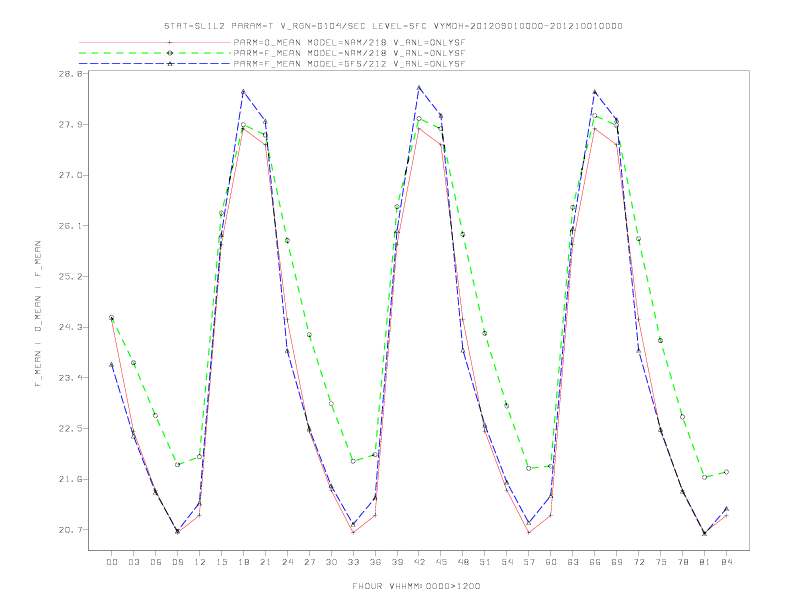Click the x-axis tick label 18
The width and height of the screenshot is (792, 612).
243,562
